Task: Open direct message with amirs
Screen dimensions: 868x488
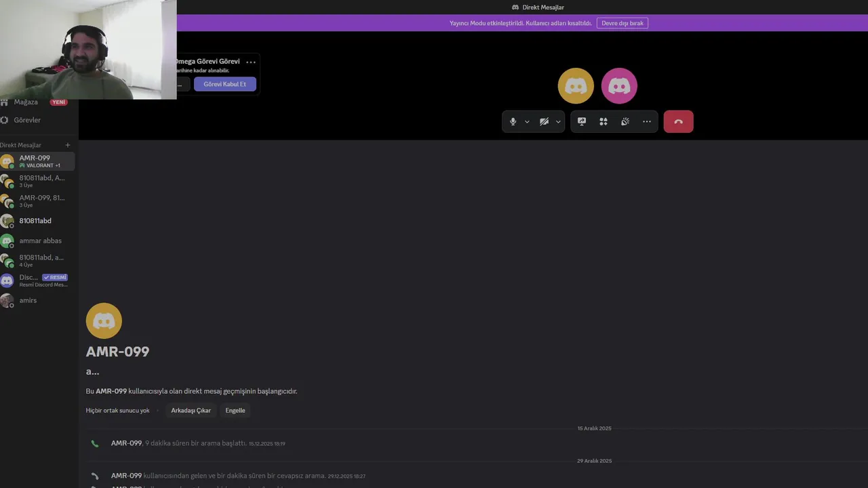Action: 37,300
